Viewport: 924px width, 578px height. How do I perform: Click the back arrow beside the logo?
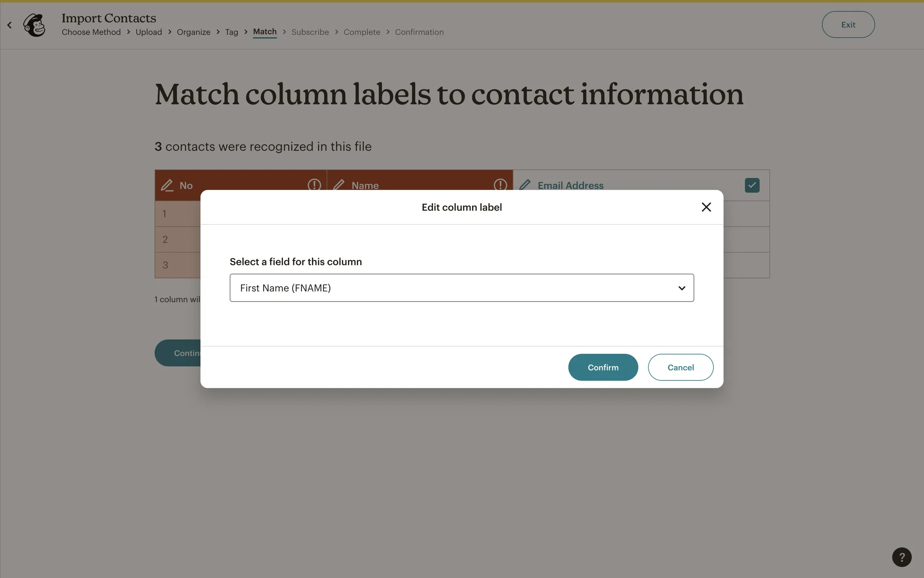(10, 25)
